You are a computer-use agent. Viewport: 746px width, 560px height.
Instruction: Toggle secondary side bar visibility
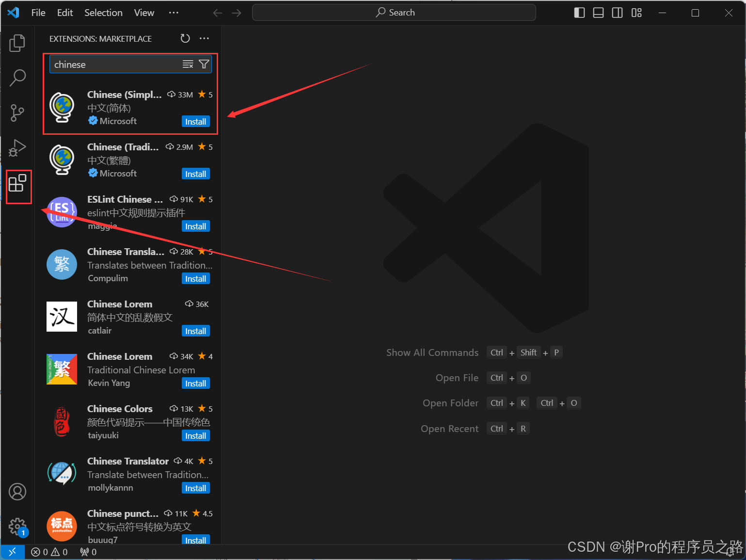618,13
